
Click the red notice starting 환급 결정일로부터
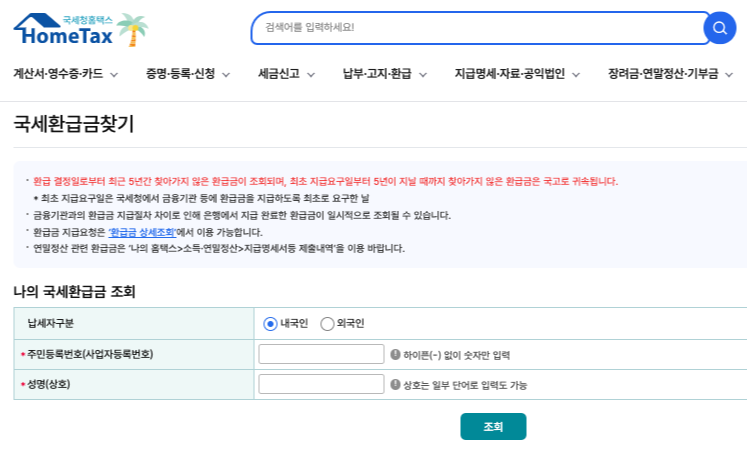325,182
